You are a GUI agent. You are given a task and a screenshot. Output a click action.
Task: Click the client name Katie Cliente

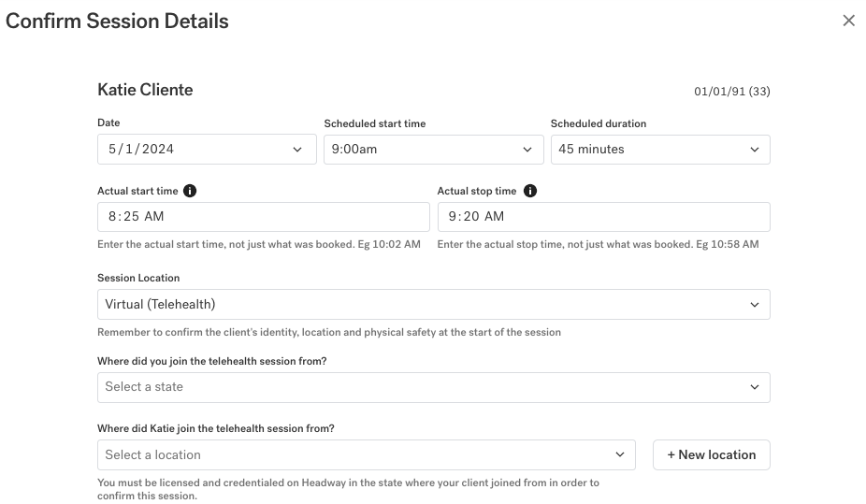click(145, 90)
